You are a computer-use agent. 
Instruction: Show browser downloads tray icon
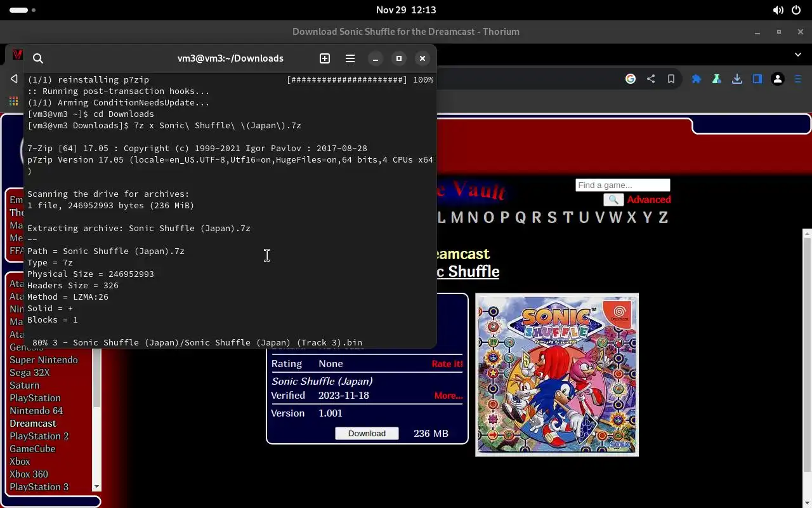(737, 79)
